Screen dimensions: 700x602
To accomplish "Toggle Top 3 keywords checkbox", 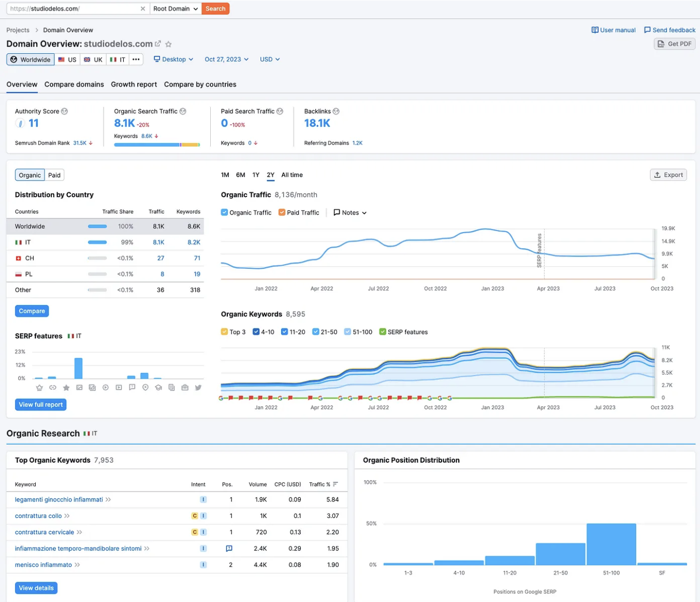I will (x=224, y=332).
